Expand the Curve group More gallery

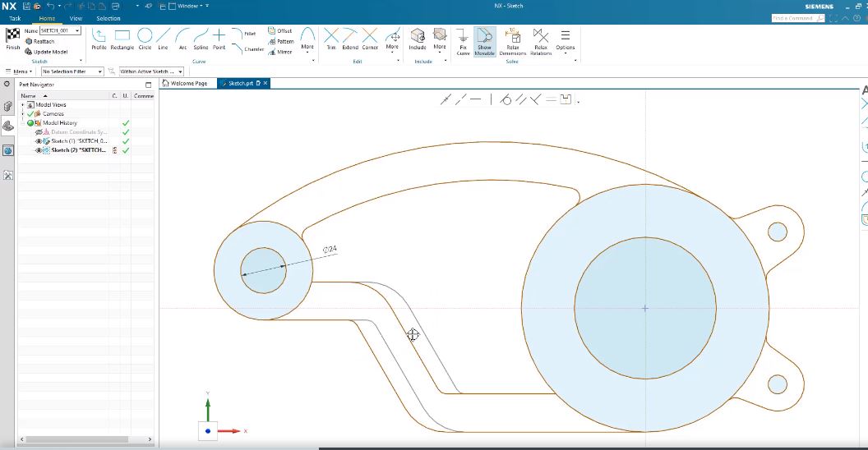(x=307, y=39)
